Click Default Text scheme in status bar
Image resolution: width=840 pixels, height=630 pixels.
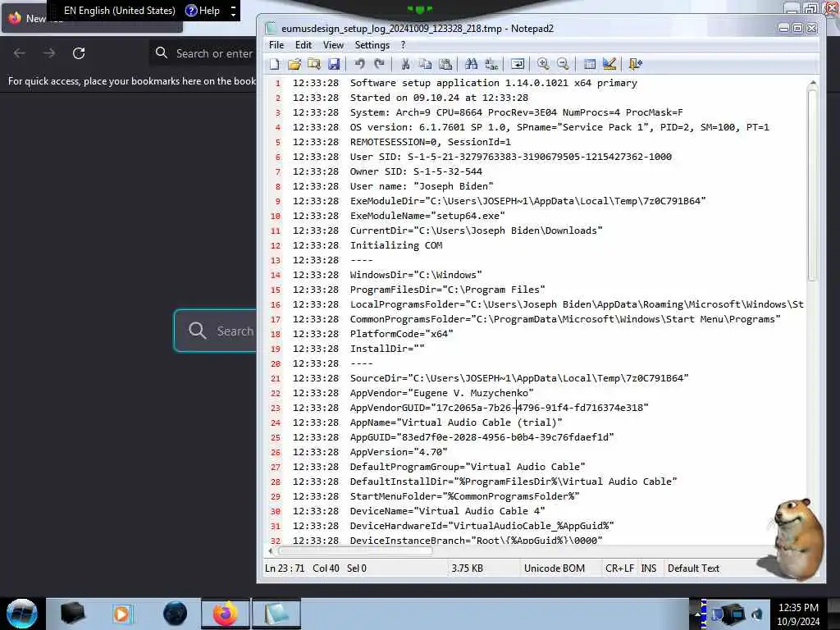[693, 568]
